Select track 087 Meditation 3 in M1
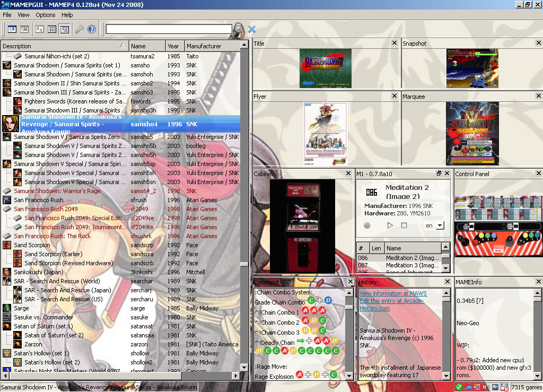The height and width of the screenshot is (392, 543). tap(400, 265)
